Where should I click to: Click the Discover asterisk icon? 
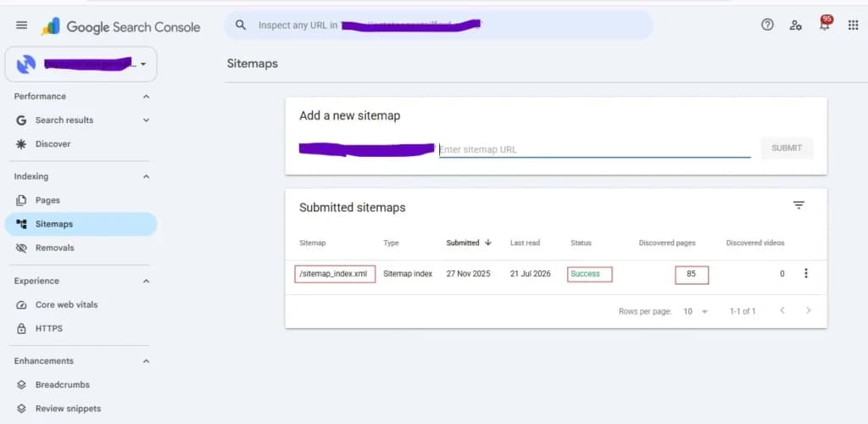click(x=21, y=144)
